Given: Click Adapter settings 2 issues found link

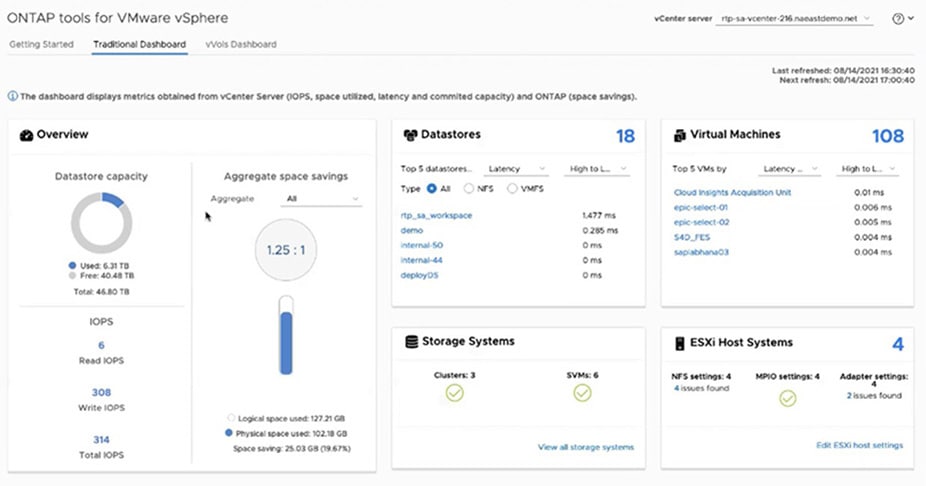Looking at the screenshot, I should click(x=874, y=396).
